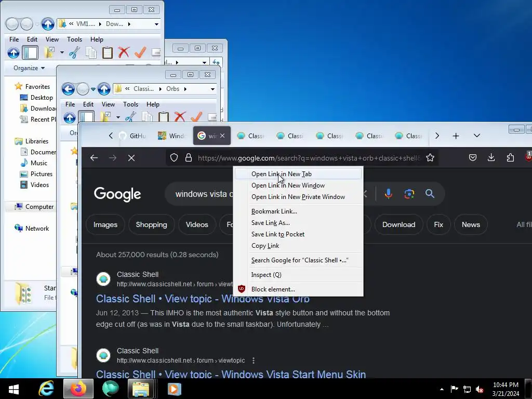Screen dimensions: 532x399
Task: Open list all tabs chevron
Action: click(x=477, y=136)
